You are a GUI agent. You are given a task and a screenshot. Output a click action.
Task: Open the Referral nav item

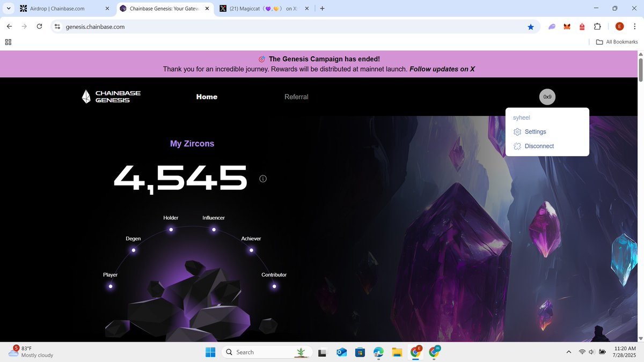click(x=296, y=97)
